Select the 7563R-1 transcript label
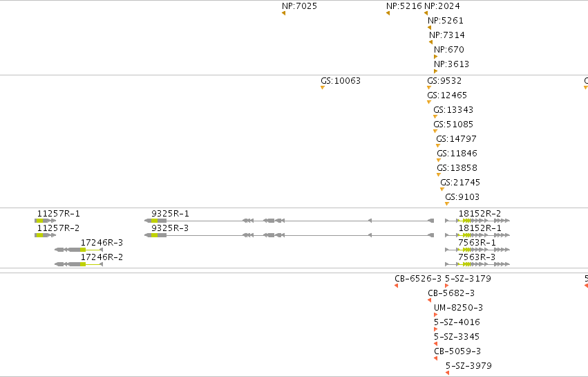588x377 pixels. pos(477,243)
